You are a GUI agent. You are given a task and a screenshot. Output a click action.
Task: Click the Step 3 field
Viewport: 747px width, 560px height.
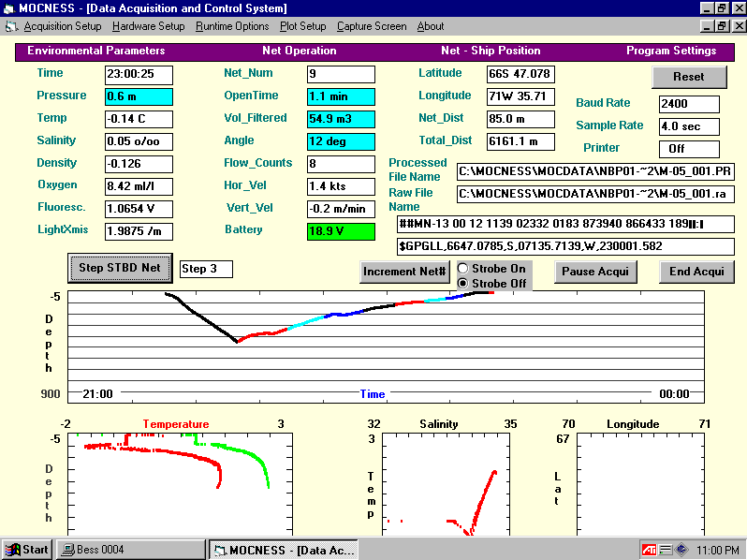(x=206, y=269)
